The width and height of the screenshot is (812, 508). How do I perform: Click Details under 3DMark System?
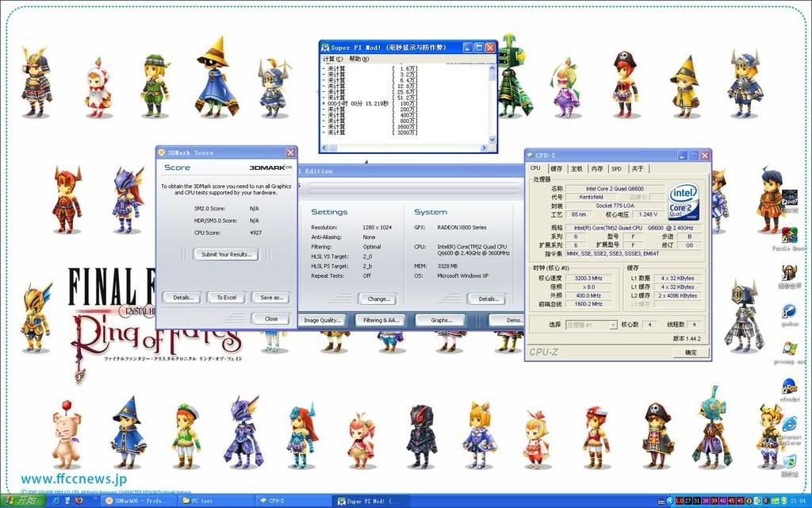488,299
